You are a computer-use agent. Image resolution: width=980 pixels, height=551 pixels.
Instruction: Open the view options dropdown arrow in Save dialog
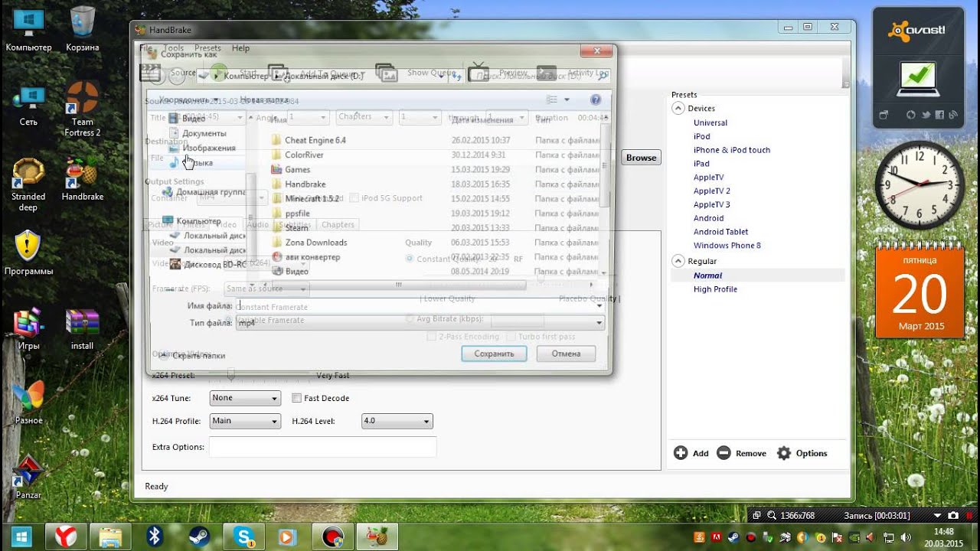point(567,99)
